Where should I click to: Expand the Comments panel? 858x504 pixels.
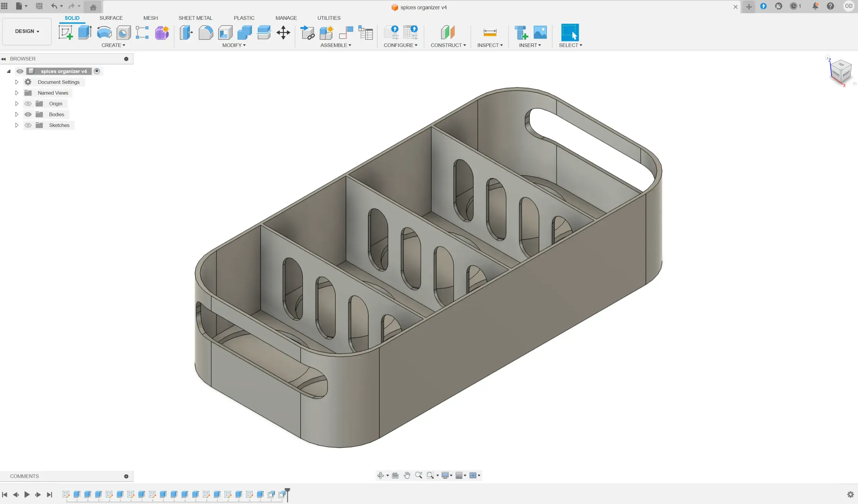click(126, 477)
